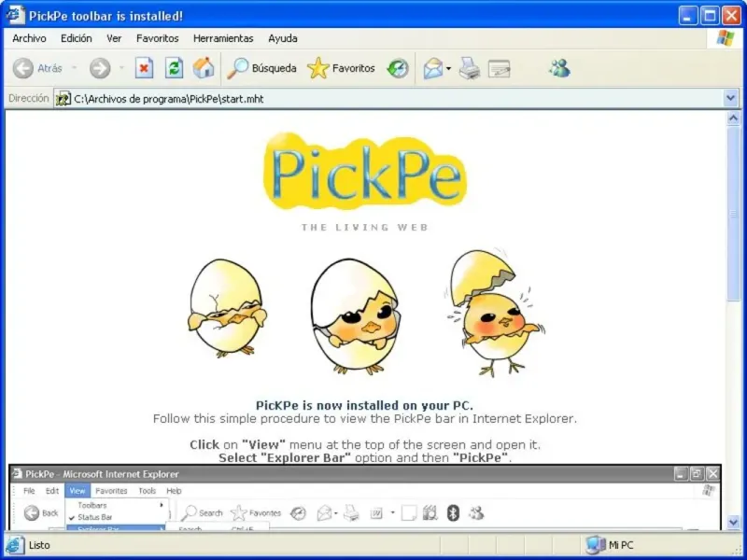Open the Atrás history dropdown arrow

[74, 68]
